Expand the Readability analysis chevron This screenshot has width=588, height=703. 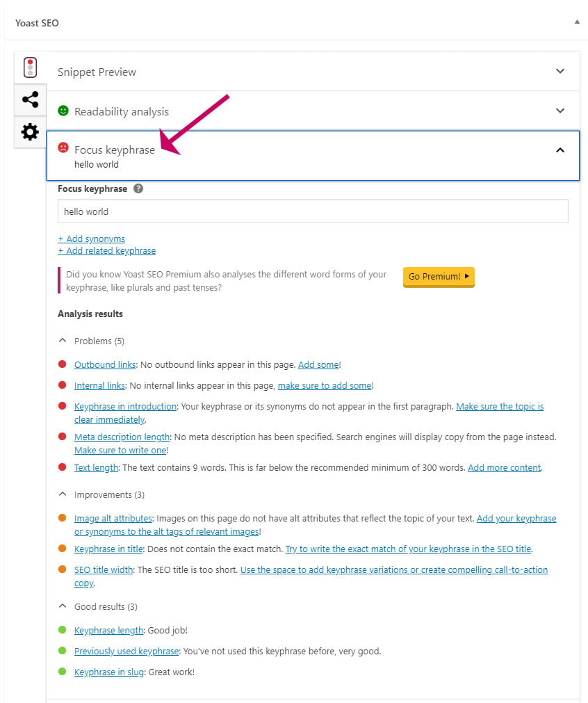tap(560, 111)
